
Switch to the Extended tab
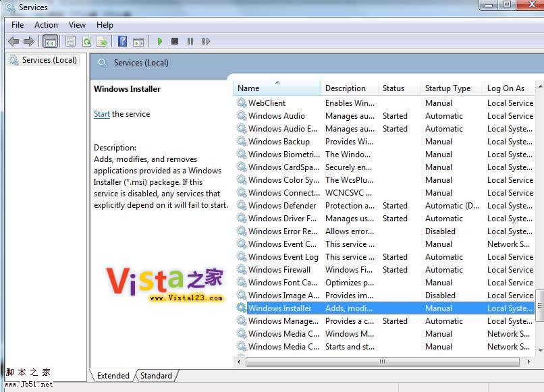click(x=113, y=376)
